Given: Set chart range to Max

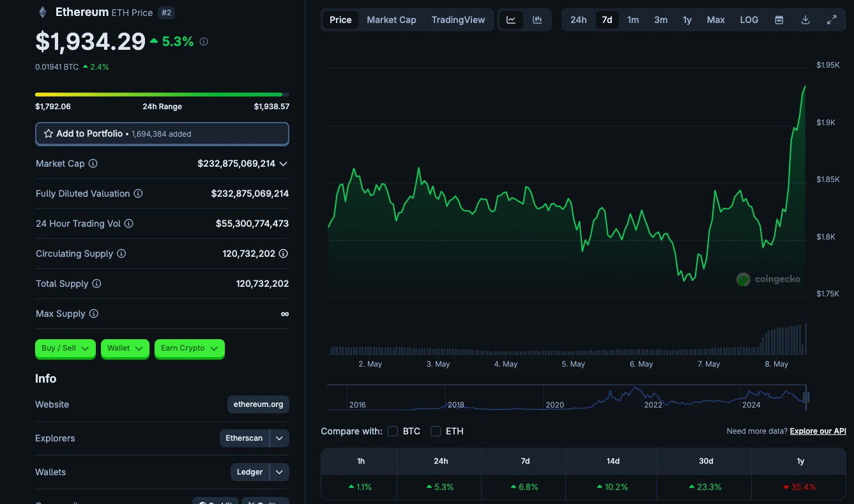Looking at the screenshot, I should [716, 20].
